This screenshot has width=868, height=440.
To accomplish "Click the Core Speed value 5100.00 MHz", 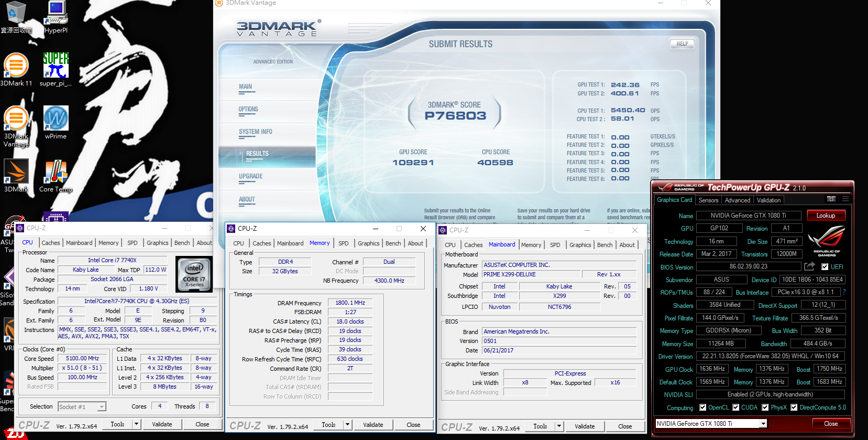I will [x=83, y=359].
